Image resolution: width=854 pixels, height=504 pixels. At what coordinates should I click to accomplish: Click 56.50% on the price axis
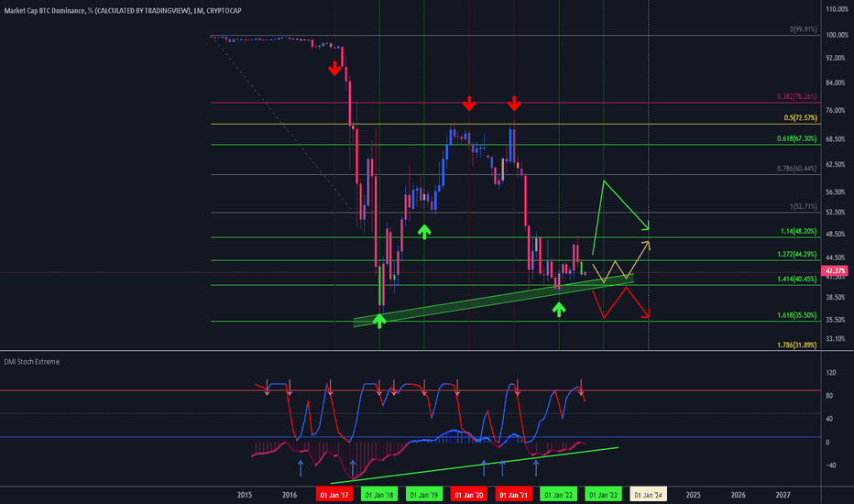coord(836,192)
